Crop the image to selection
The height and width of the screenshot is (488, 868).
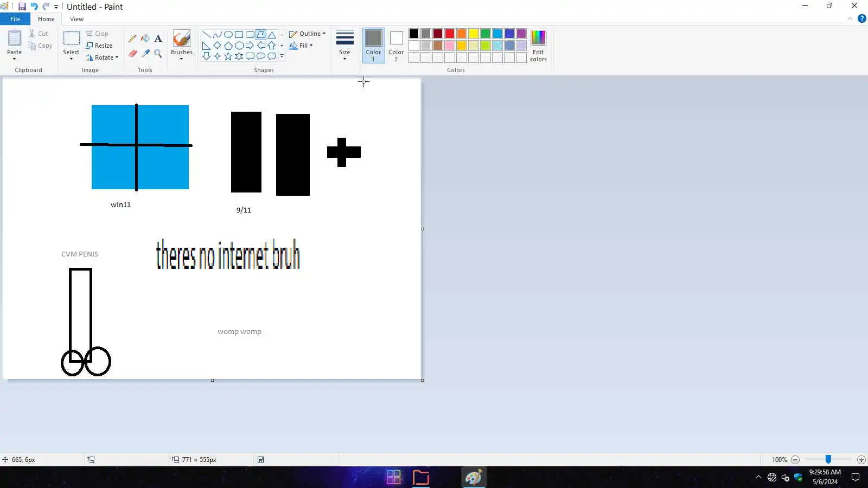(x=97, y=34)
